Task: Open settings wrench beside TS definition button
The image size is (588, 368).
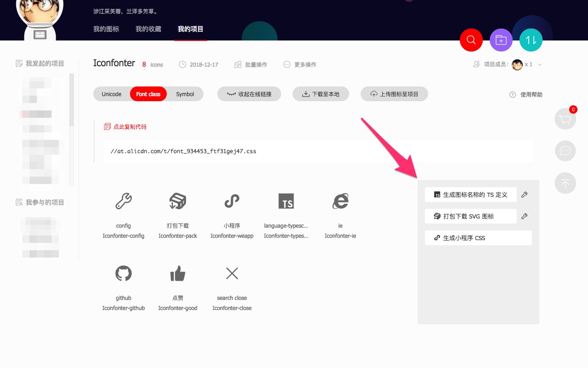Action: (524, 195)
